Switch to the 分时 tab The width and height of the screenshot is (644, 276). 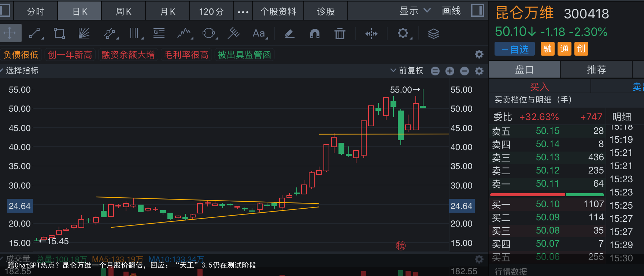pos(36,11)
